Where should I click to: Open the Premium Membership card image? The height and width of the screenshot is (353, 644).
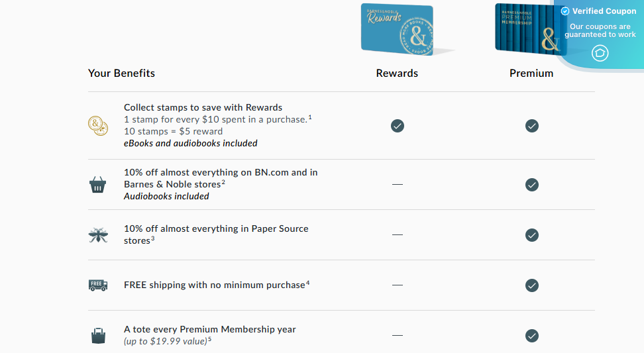pos(527,28)
